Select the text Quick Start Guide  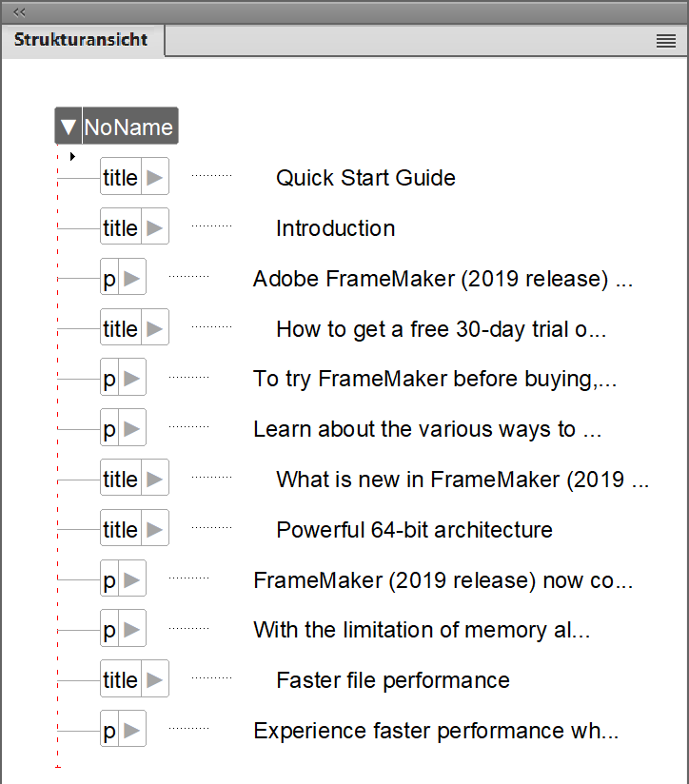(364, 178)
